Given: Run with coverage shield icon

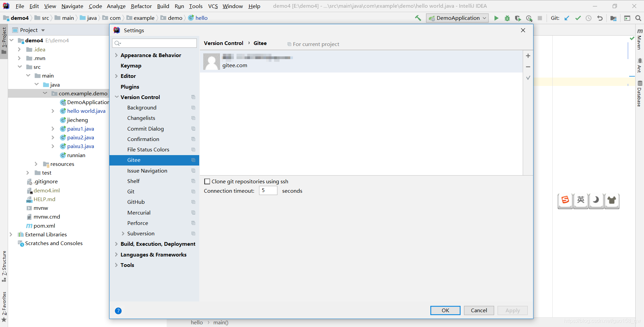Looking at the screenshot, I should tap(518, 18).
